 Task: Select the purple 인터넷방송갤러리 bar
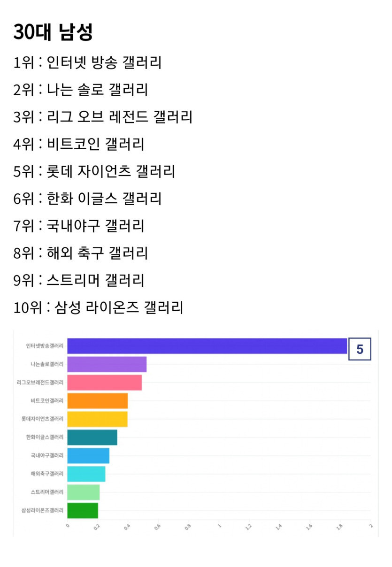click(x=207, y=346)
